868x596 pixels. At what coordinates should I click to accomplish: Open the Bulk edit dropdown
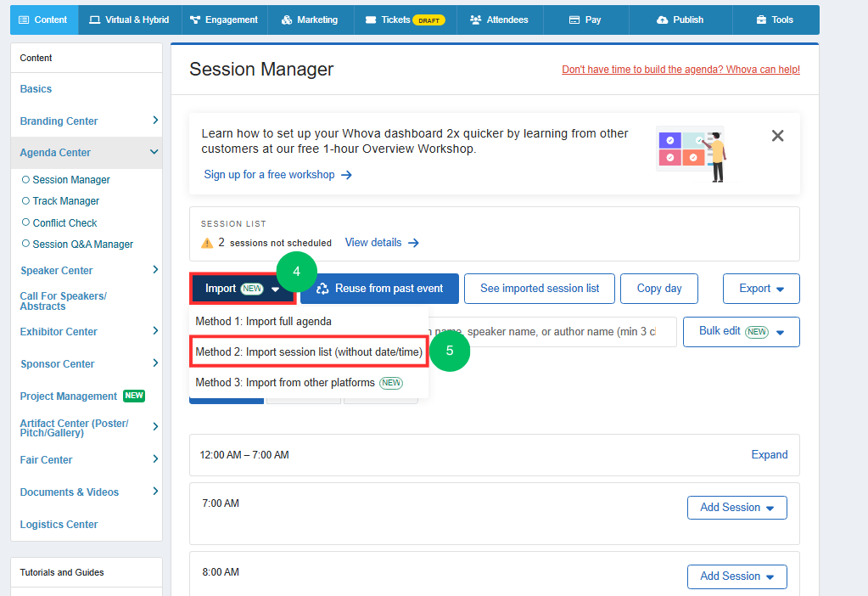pos(742,332)
